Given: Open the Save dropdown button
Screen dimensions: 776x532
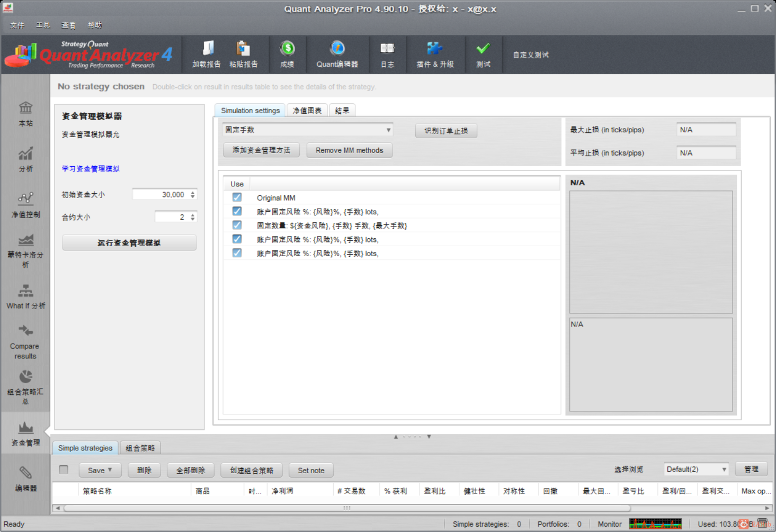Looking at the screenshot, I should click(x=100, y=470).
